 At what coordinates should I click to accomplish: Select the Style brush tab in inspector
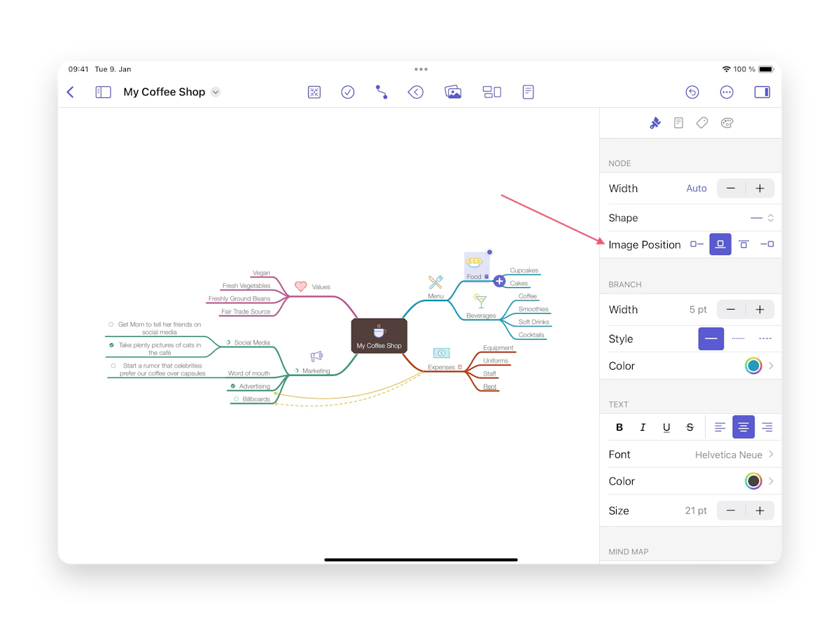pos(655,123)
